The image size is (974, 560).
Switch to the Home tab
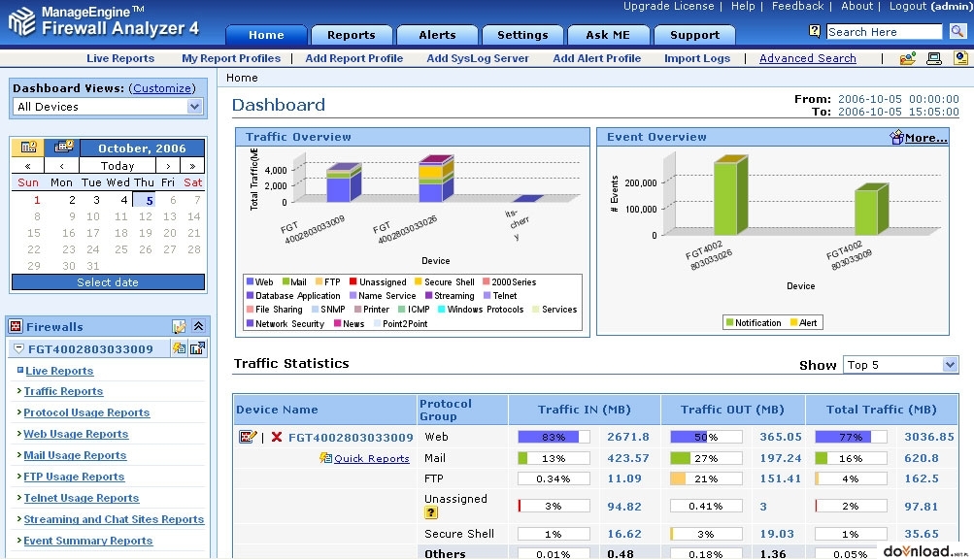coord(266,35)
